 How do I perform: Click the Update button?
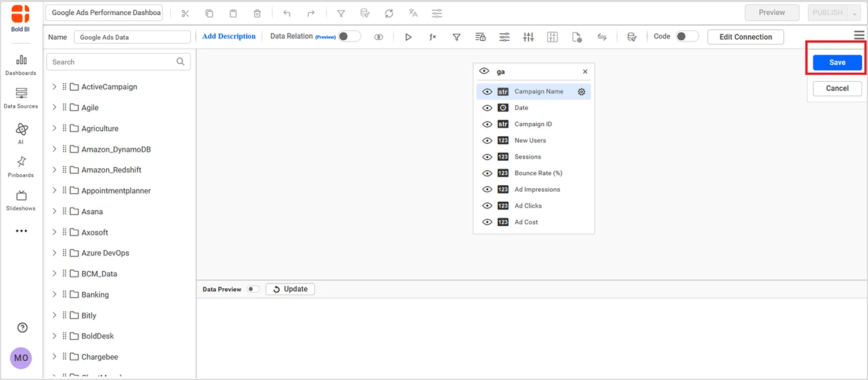point(290,289)
